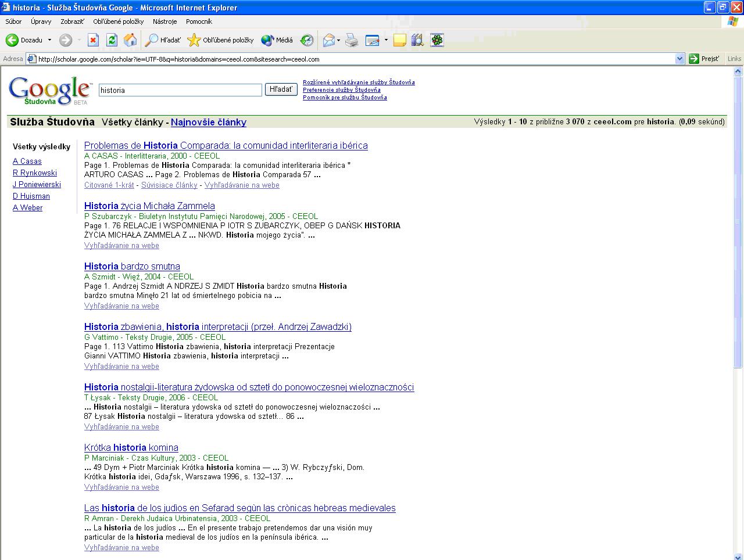Open the History clock icon
The image size is (744, 560).
click(x=307, y=40)
